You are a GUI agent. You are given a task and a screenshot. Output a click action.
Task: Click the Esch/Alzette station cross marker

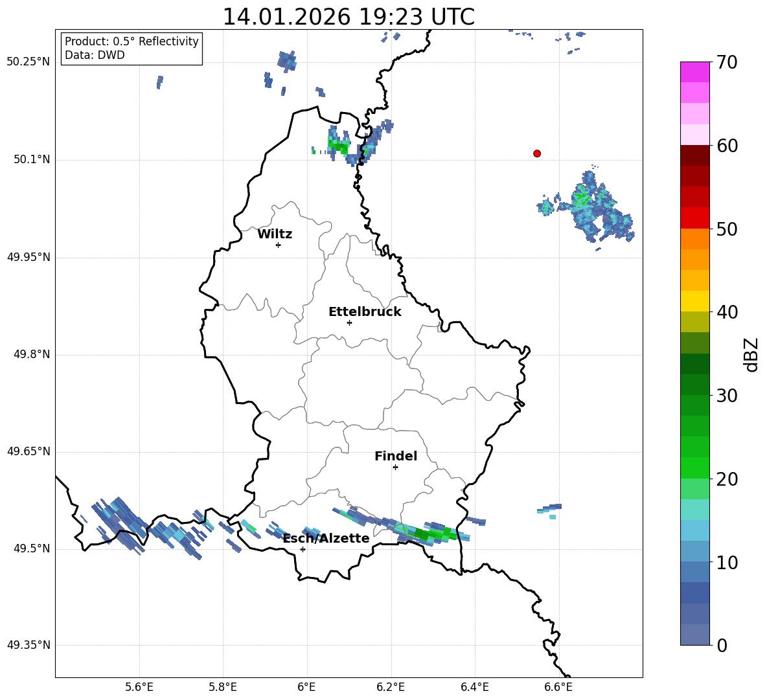point(303,549)
